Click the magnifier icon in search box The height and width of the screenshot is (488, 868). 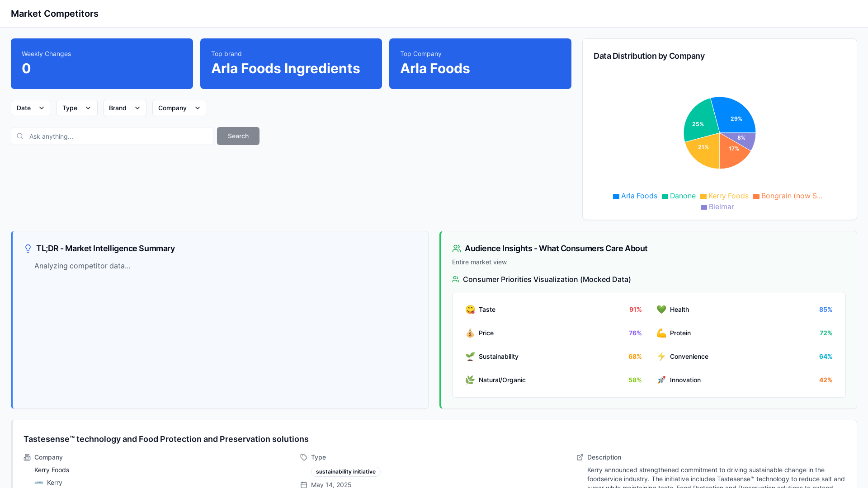pos(20,136)
